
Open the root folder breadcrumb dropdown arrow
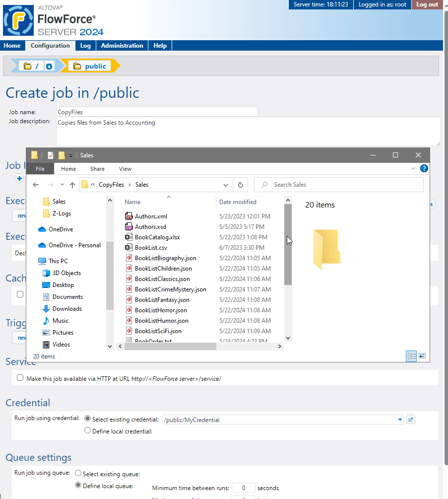[49, 66]
